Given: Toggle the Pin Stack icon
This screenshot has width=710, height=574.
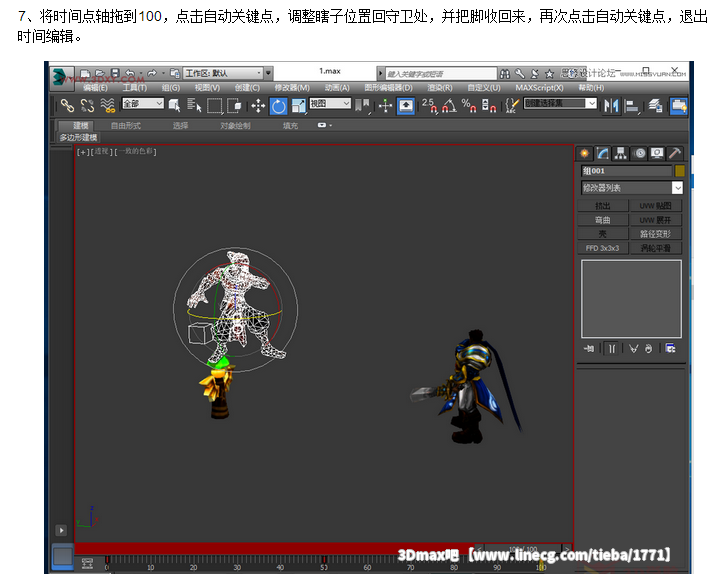Looking at the screenshot, I should point(589,349).
